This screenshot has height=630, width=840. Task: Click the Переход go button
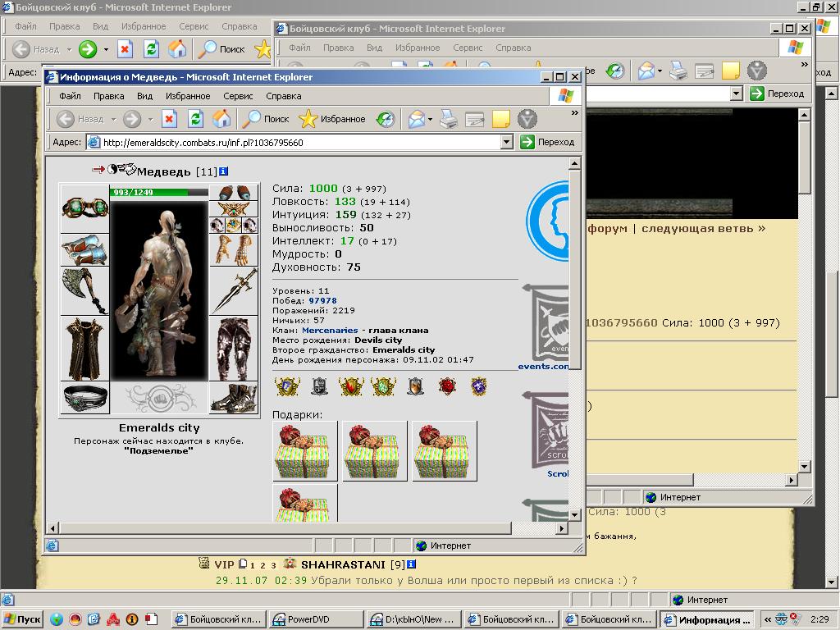click(547, 142)
